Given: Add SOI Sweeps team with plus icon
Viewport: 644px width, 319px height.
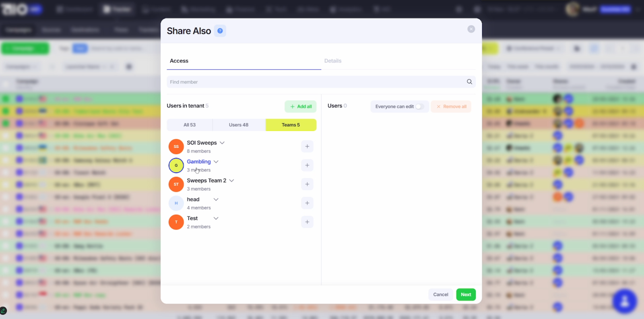Looking at the screenshot, I should click(x=307, y=147).
